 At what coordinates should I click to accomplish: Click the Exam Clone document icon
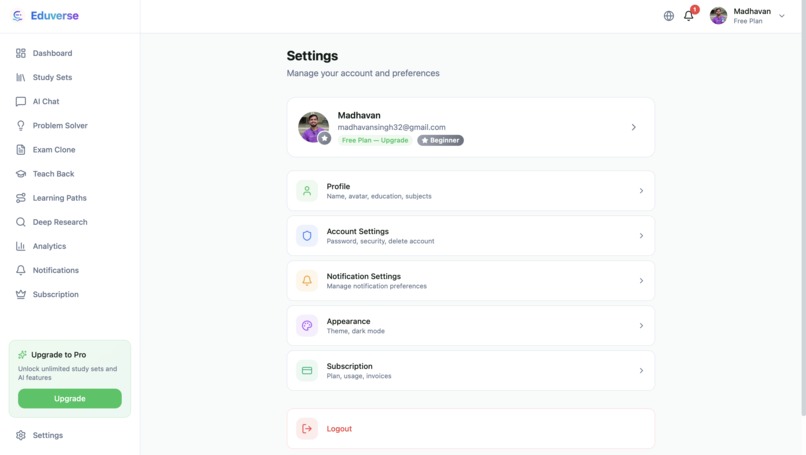pyautogui.click(x=21, y=150)
